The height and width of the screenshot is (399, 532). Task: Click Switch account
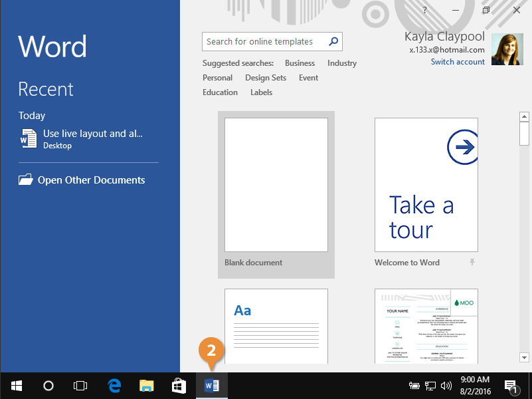tap(458, 61)
